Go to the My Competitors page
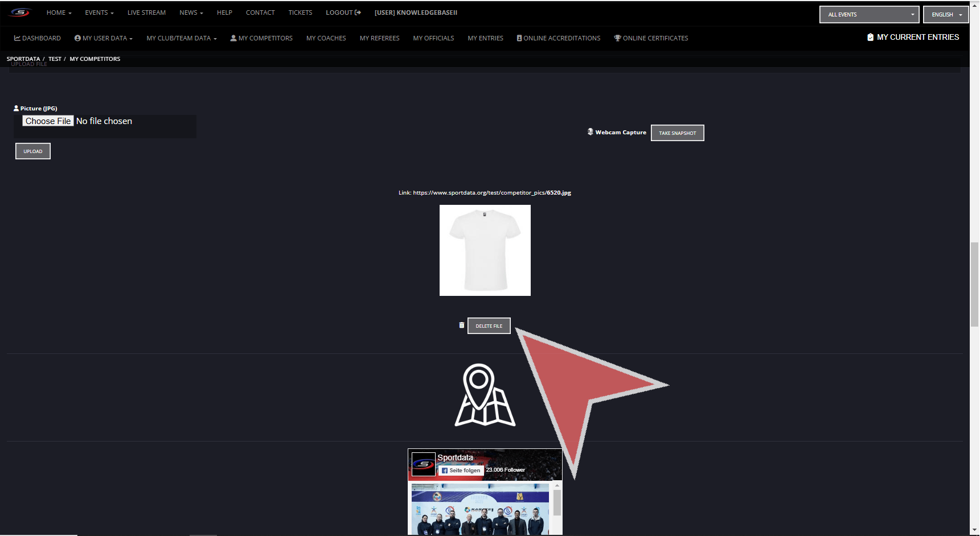 261,38
